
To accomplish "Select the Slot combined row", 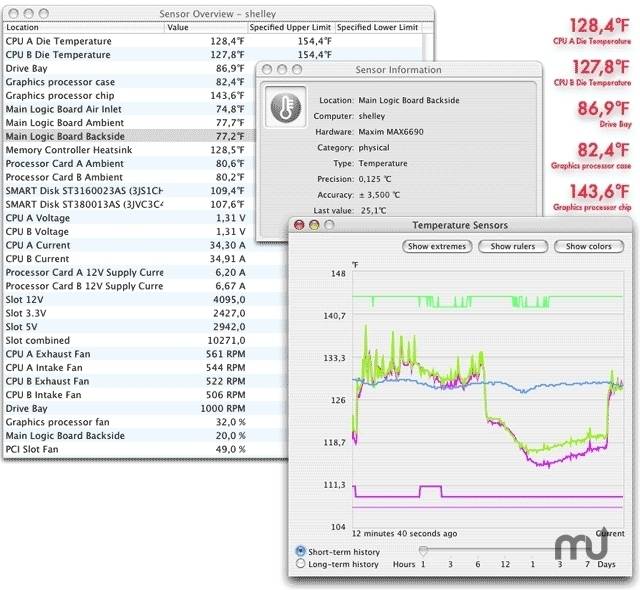I will [145, 340].
